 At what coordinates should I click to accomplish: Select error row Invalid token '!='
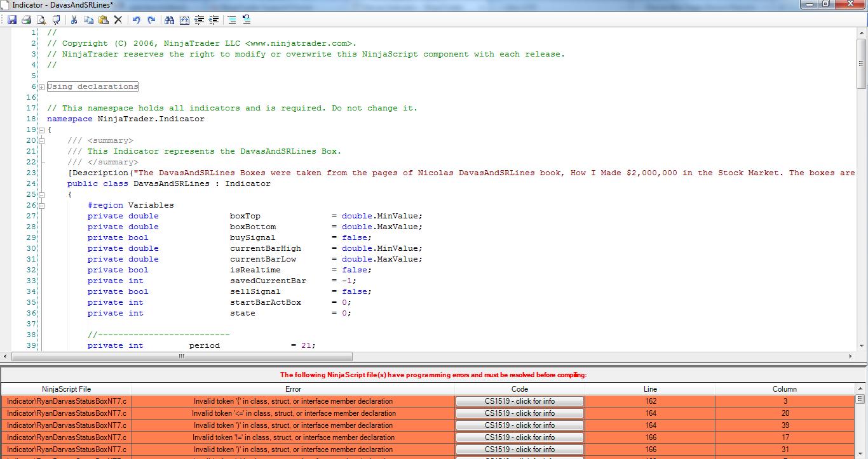point(293,437)
